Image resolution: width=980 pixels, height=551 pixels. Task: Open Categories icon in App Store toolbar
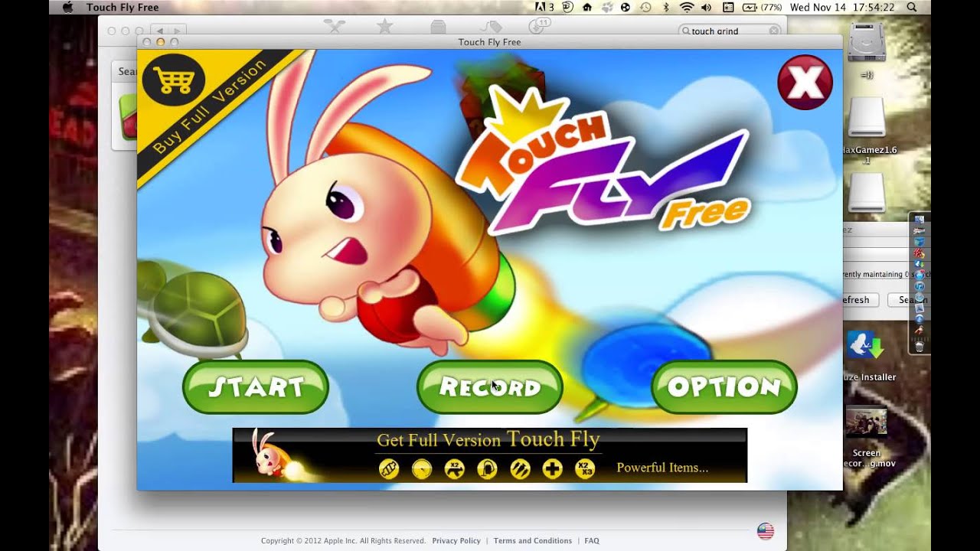point(438,27)
